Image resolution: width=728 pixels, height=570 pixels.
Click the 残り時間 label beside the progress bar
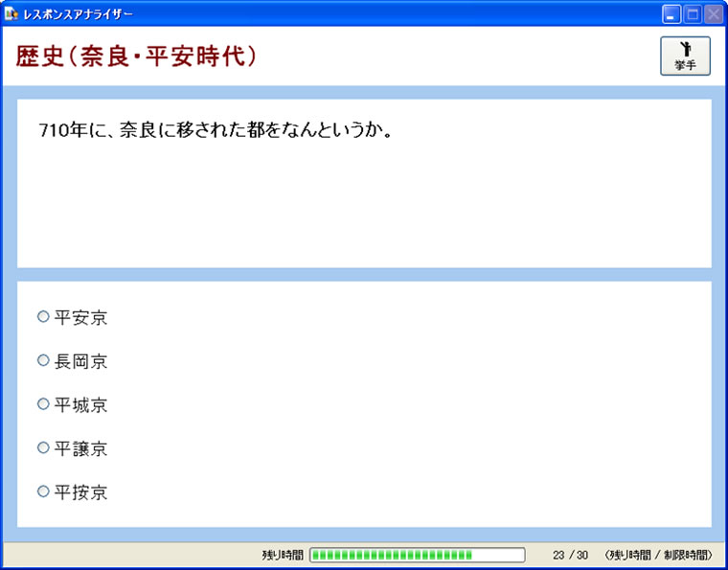[x=283, y=555]
